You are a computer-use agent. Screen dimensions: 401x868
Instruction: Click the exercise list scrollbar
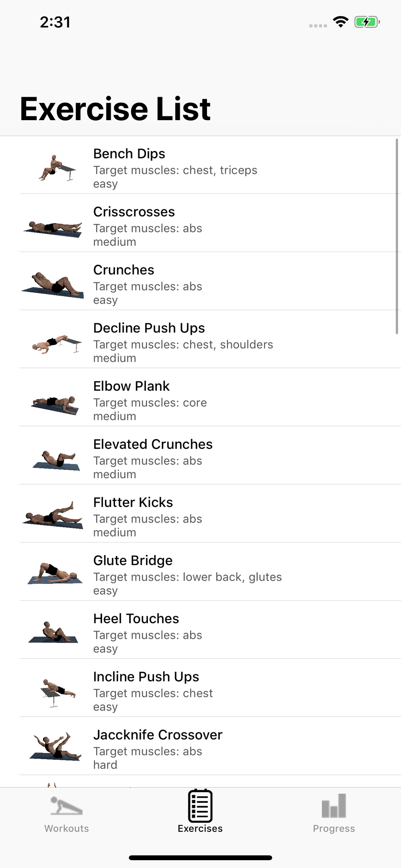coord(397,237)
